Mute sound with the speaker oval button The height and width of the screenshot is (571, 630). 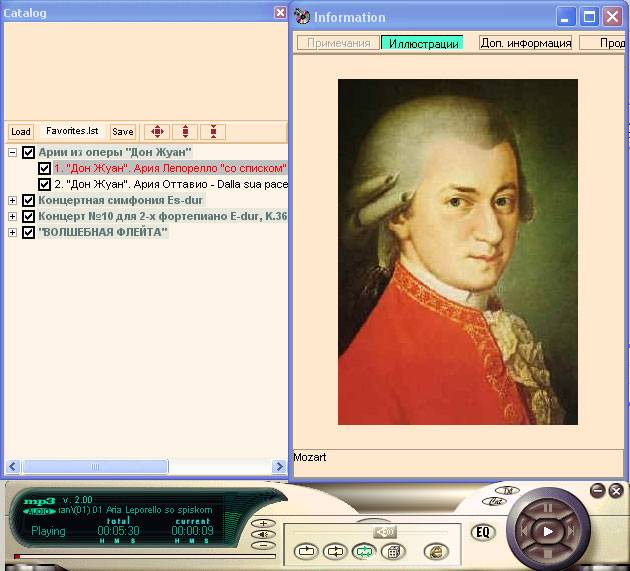(263, 534)
